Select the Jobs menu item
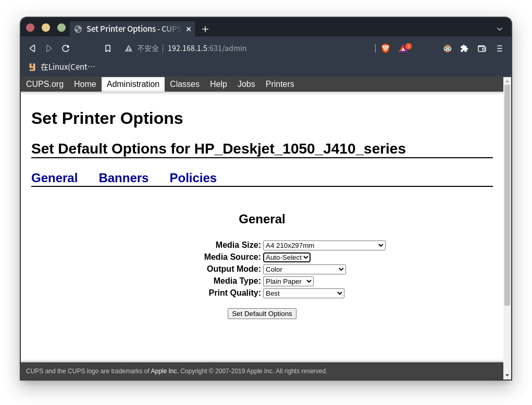The width and height of the screenshot is (532, 405). click(x=246, y=84)
